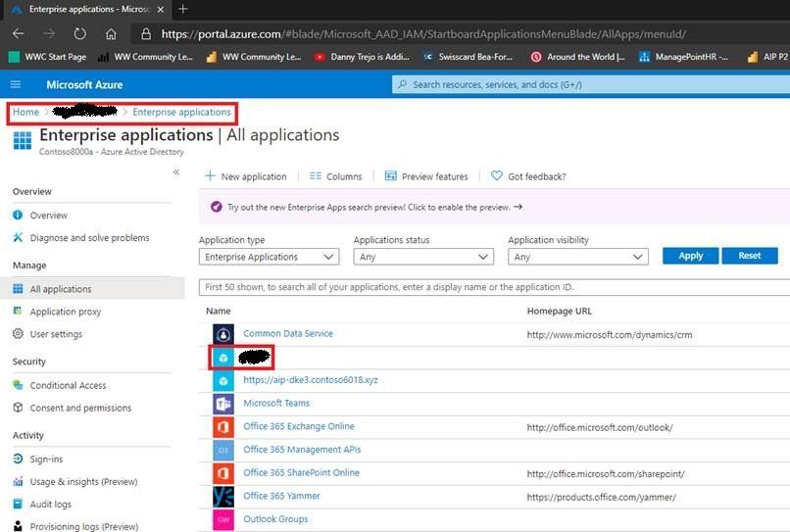Open the Microsoft Teams application

(x=276, y=403)
